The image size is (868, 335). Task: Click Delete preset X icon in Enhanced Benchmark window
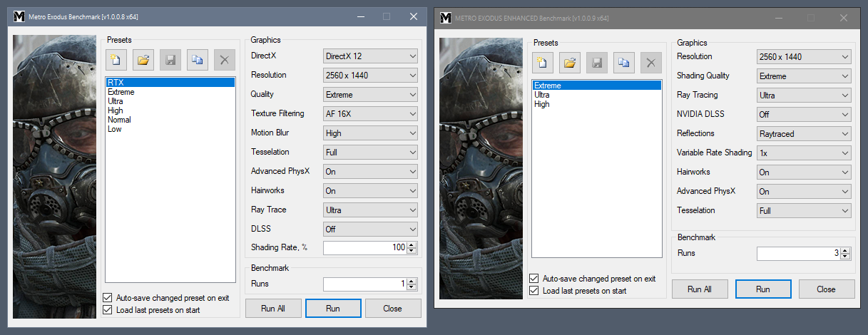coord(651,63)
